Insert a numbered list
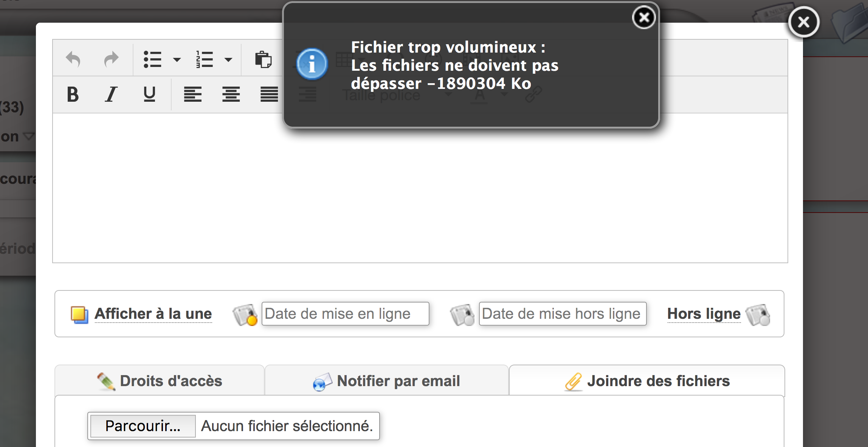Image resolution: width=868 pixels, height=447 pixels. [x=205, y=59]
